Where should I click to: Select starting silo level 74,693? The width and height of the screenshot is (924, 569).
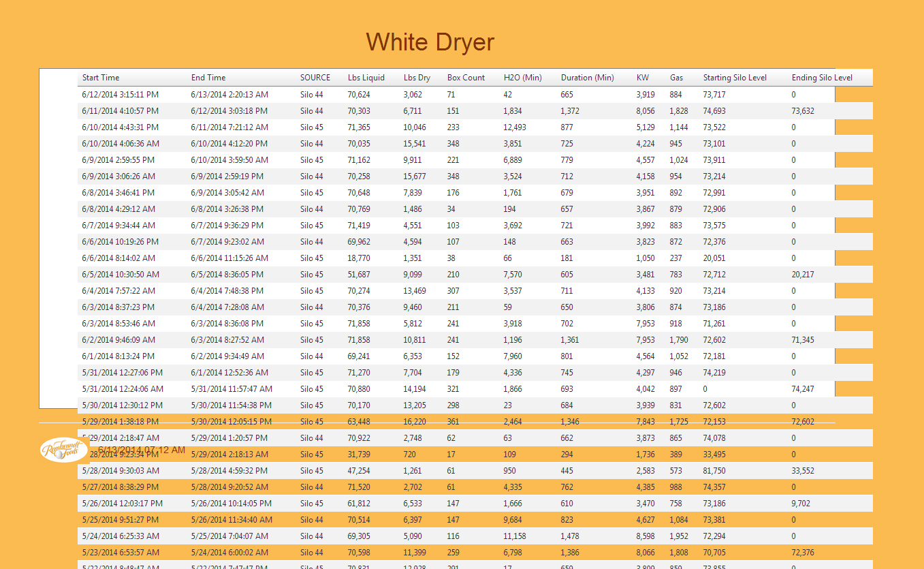pos(714,111)
